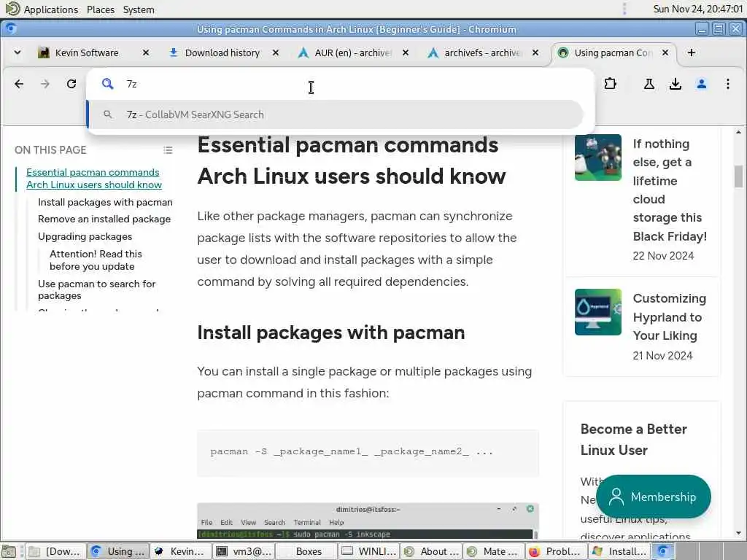Close the AUR (en) tab

406,52
